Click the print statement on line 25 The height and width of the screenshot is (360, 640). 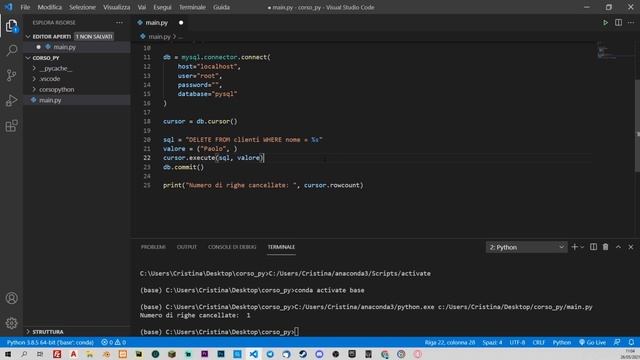263,185
